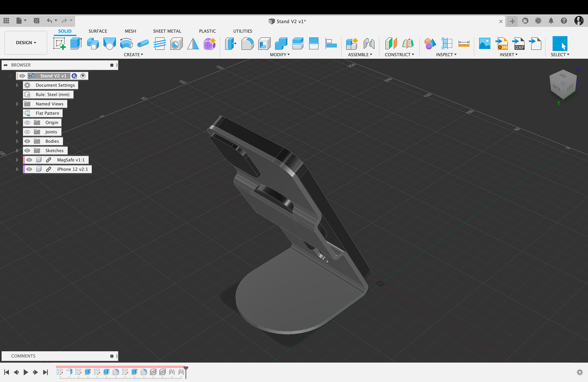Hide the MagSafe v1:1 component
Viewport: 588px width, 382px height.
click(x=29, y=160)
